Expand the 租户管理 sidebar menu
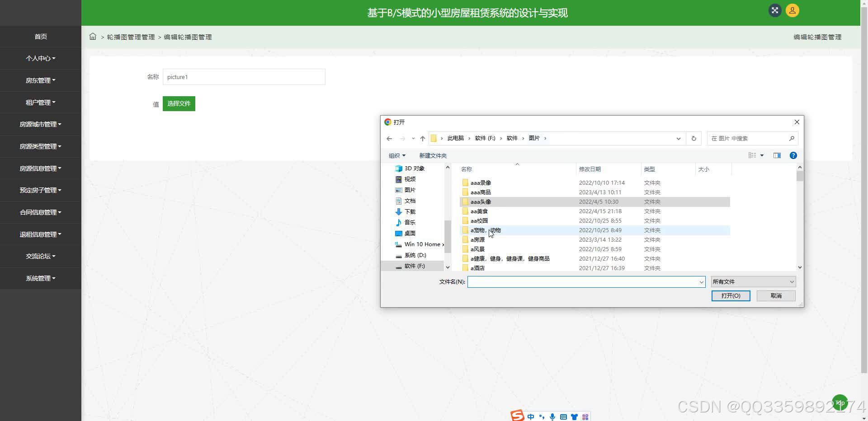The height and width of the screenshot is (421, 868). pos(41,103)
